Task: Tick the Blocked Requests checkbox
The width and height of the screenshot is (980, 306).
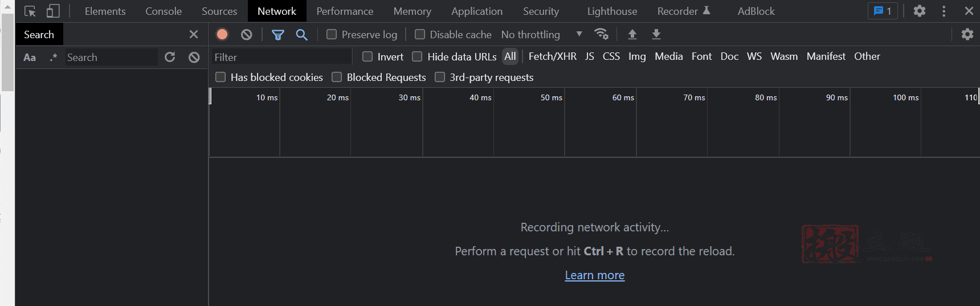Action: click(x=337, y=77)
